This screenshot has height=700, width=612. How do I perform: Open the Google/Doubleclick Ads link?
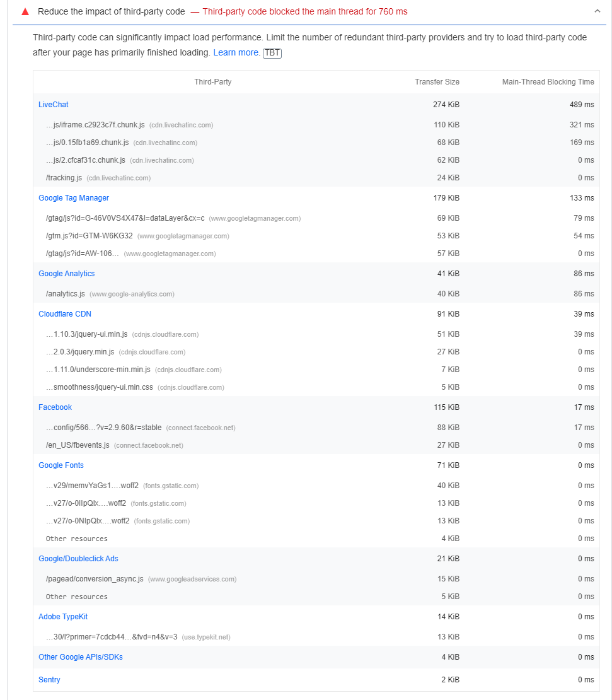(x=78, y=558)
